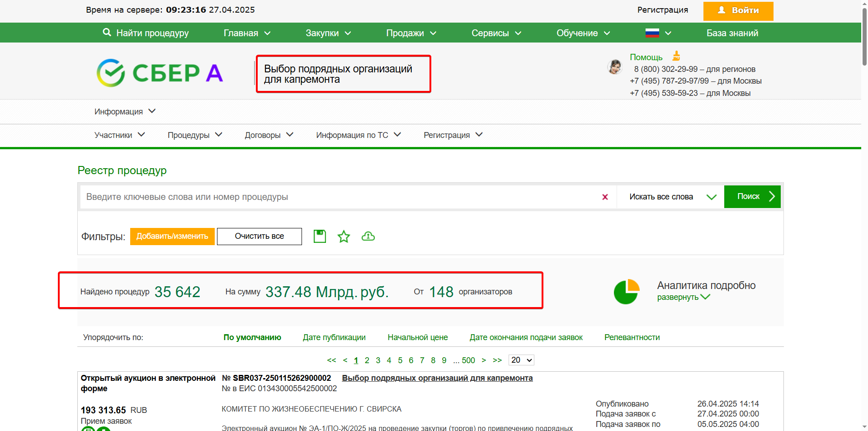The width and height of the screenshot is (868, 431).
Task: Open База знаний
Action: point(732,33)
